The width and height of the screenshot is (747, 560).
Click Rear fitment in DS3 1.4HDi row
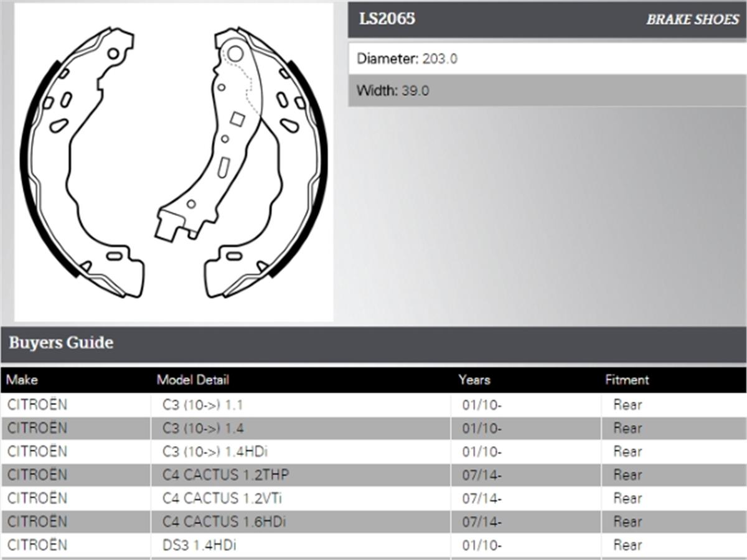pos(627,545)
